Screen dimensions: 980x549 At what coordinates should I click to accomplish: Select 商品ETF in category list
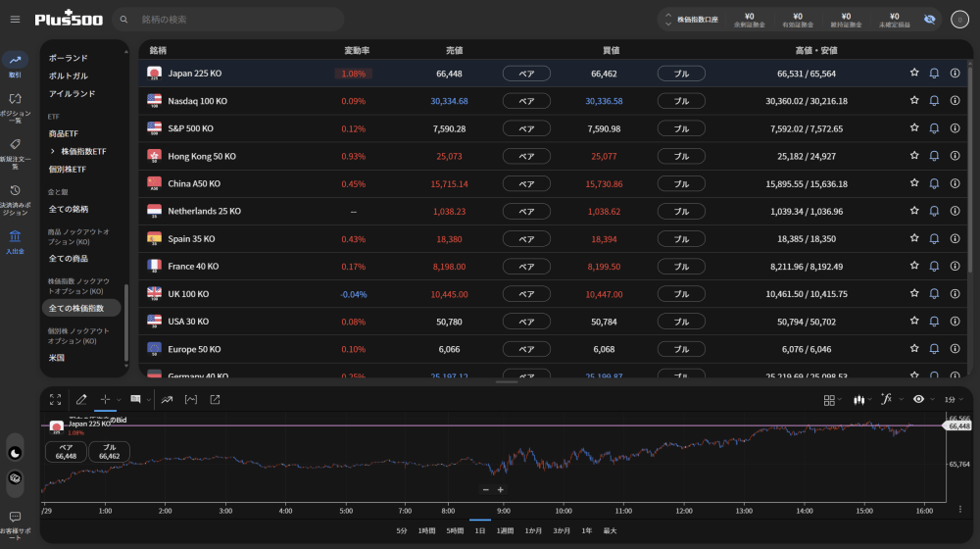tap(63, 133)
